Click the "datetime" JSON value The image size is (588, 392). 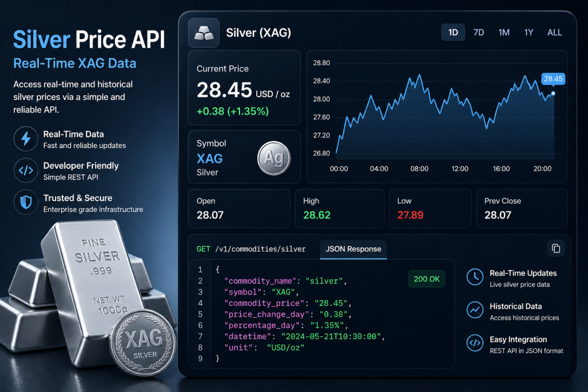[331, 336]
